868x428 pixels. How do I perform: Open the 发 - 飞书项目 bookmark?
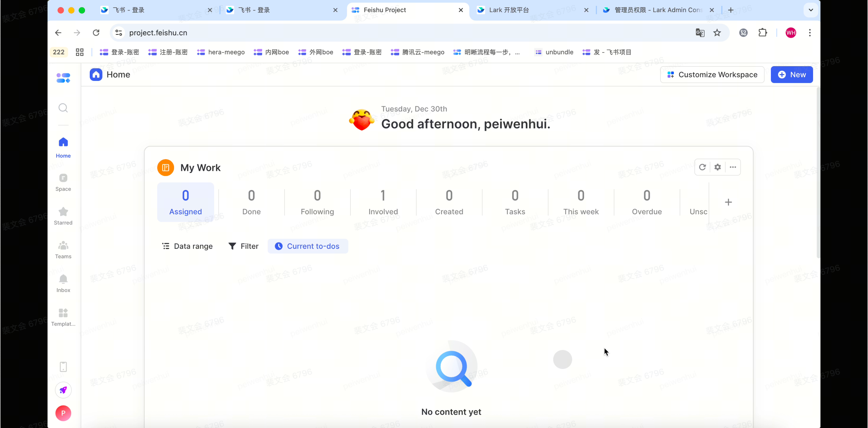[607, 52]
